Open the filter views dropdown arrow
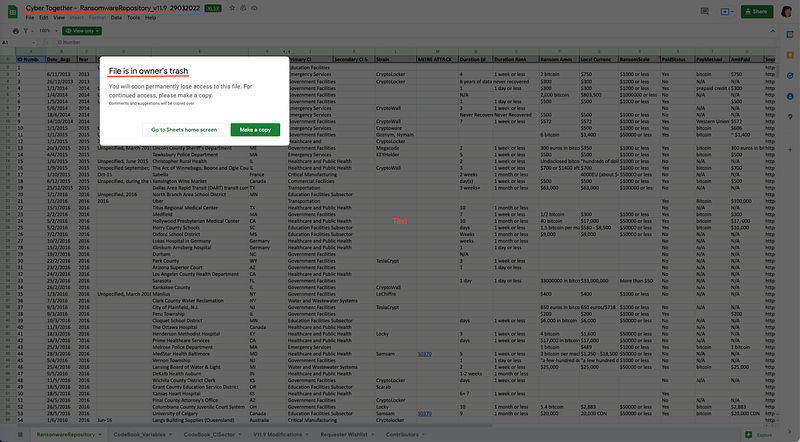 point(31,31)
